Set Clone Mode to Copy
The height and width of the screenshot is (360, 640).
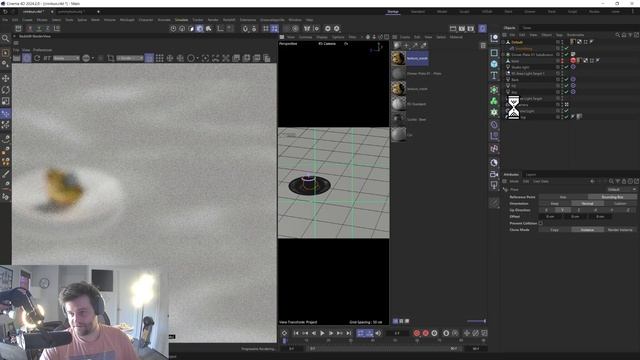point(555,230)
